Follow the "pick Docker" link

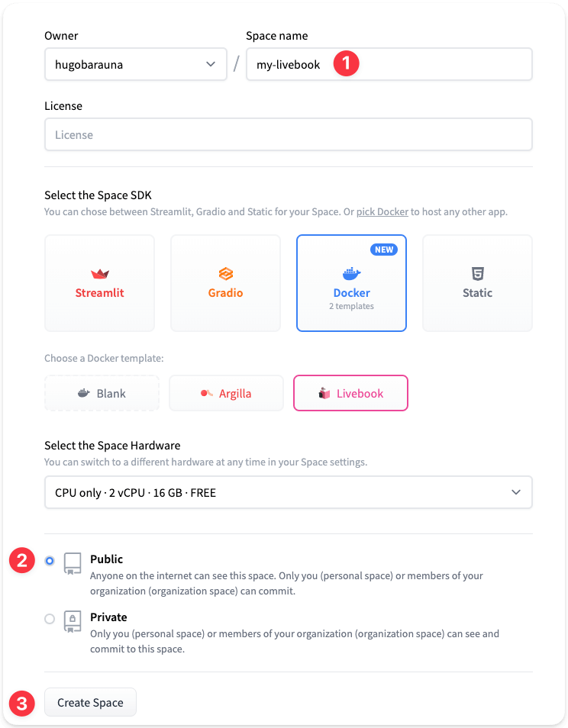(x=382, y=211)
